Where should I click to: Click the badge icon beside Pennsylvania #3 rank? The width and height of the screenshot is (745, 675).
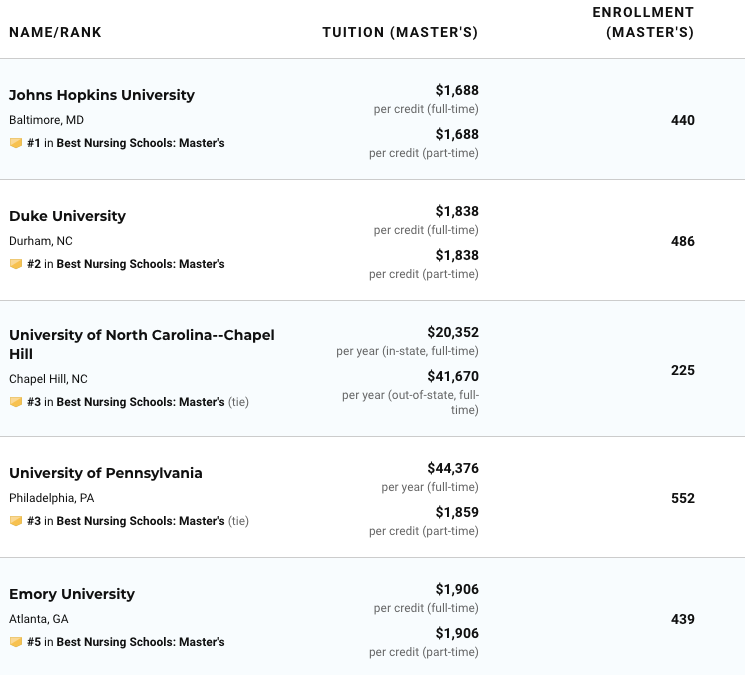pyautogui.click(x=15, y=521)
